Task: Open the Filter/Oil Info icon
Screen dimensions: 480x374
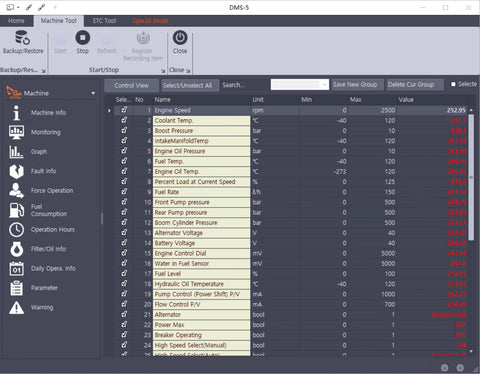Action: (x=16, y=249)
